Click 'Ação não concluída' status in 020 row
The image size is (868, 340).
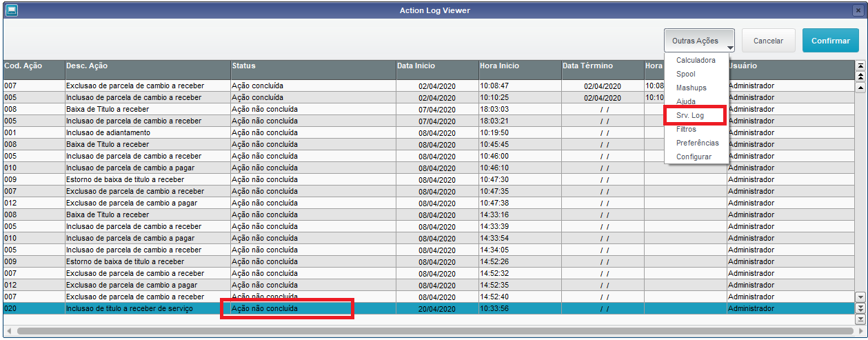click(313, 308)
